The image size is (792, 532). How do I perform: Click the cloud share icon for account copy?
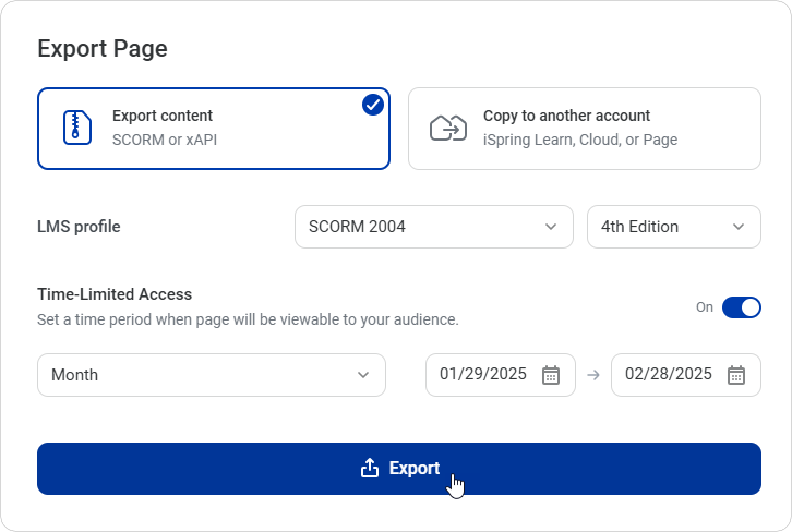[x=448, y=129]
